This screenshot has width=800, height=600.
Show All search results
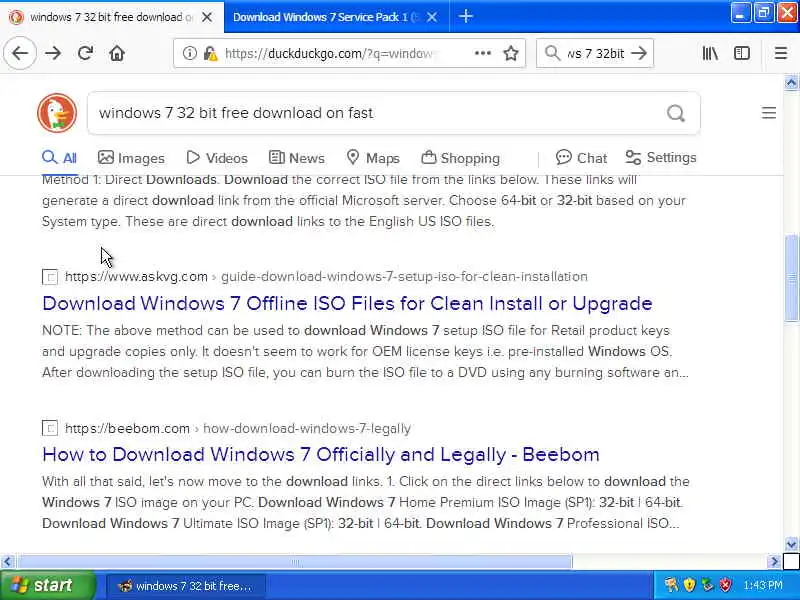point(59,158)
